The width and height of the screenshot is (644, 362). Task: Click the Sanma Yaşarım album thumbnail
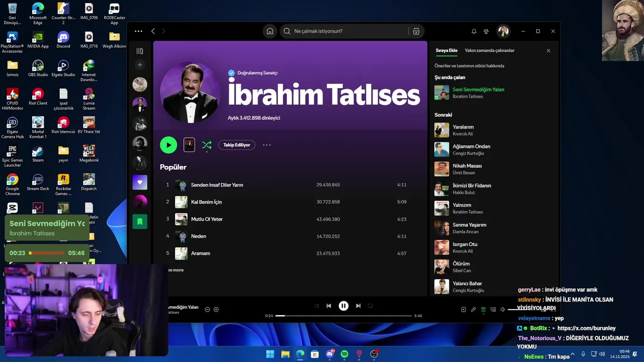coord(442,228)
